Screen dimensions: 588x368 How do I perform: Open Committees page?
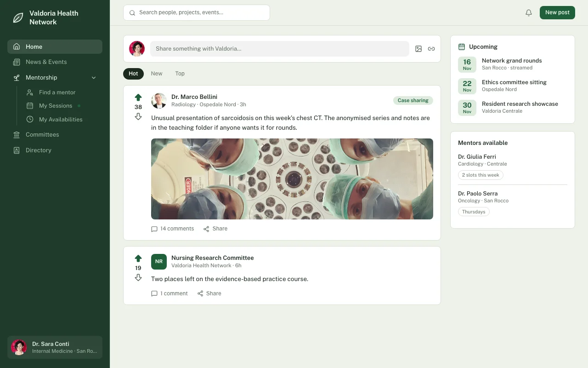point(55,135)
